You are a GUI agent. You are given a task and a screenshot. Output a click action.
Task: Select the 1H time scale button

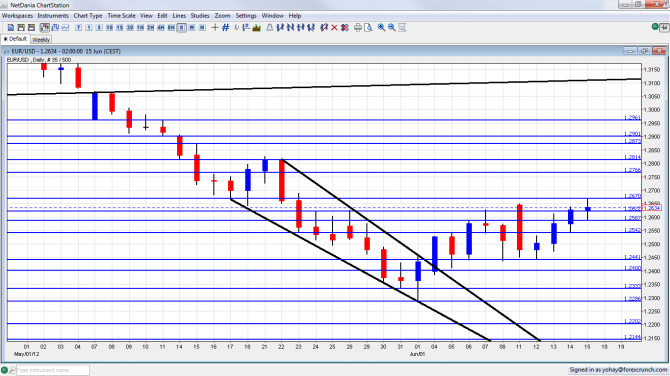(140, 27)
